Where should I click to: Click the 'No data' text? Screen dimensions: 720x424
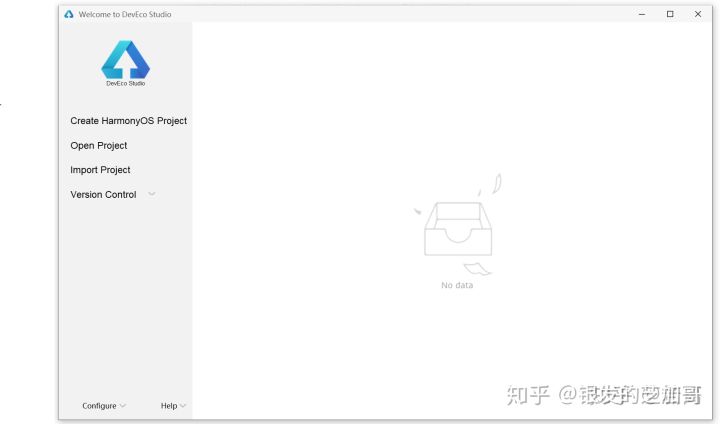pyautogui.click(x=457, y=285)
